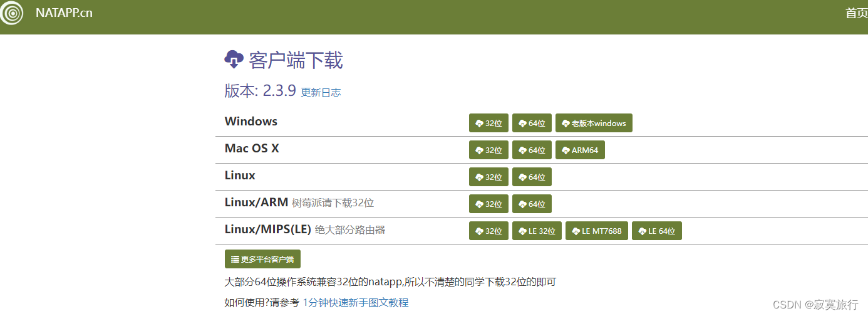Click the 树莓派请下载32位 note text
Screen dimensions: 868x316
click(333, 203)
